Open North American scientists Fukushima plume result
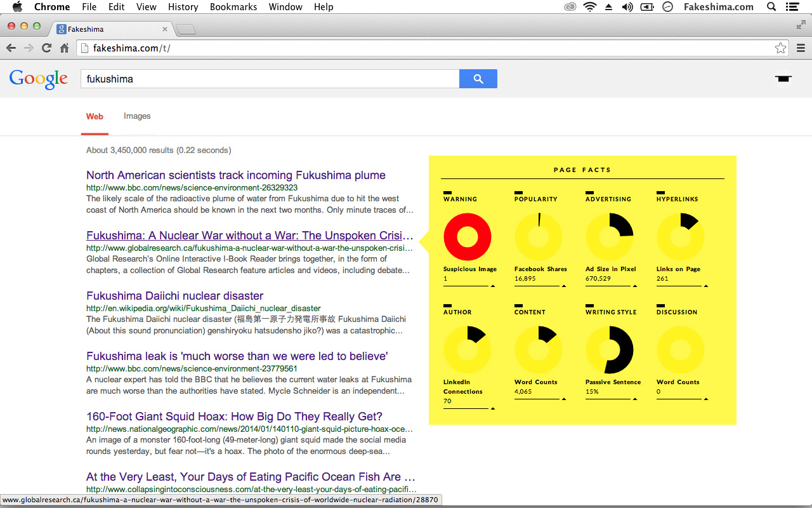This screenshot has width=812, height=508. tap(236, 175)
